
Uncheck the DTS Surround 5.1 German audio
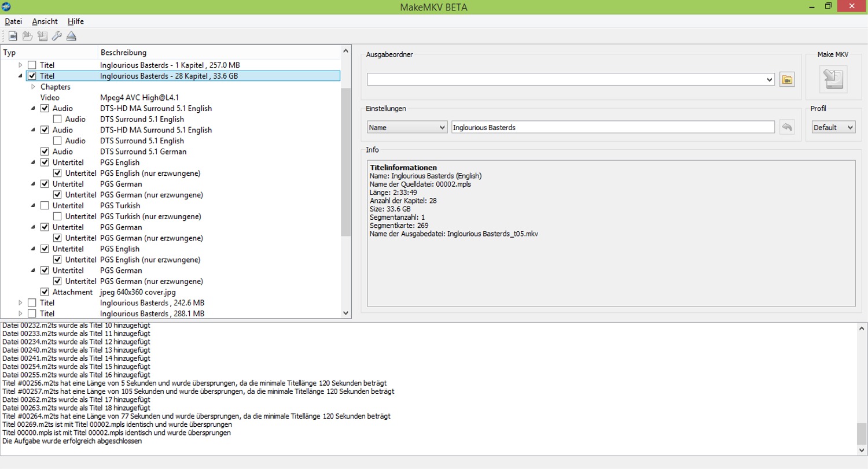click(x=45, y=152)
